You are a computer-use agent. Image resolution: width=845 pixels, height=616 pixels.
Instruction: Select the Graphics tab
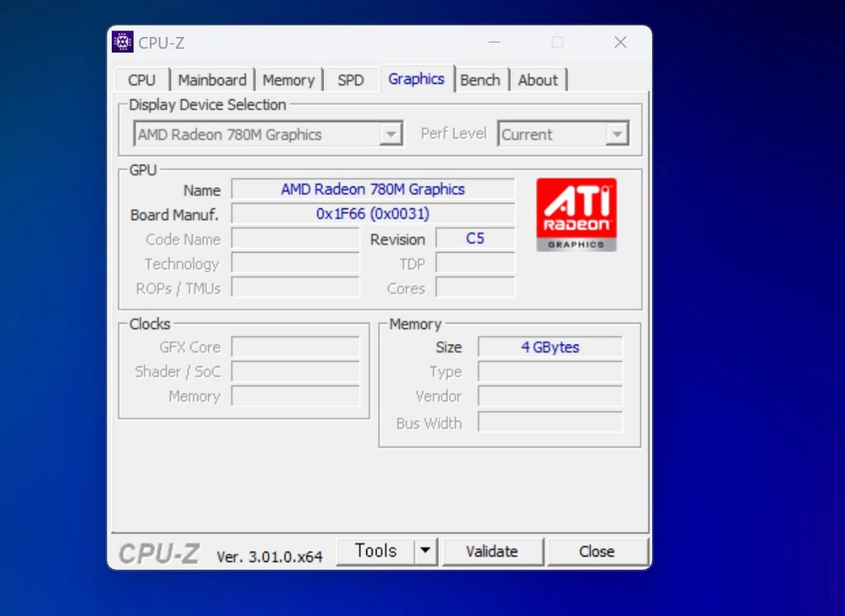click(x=416, y=79)
